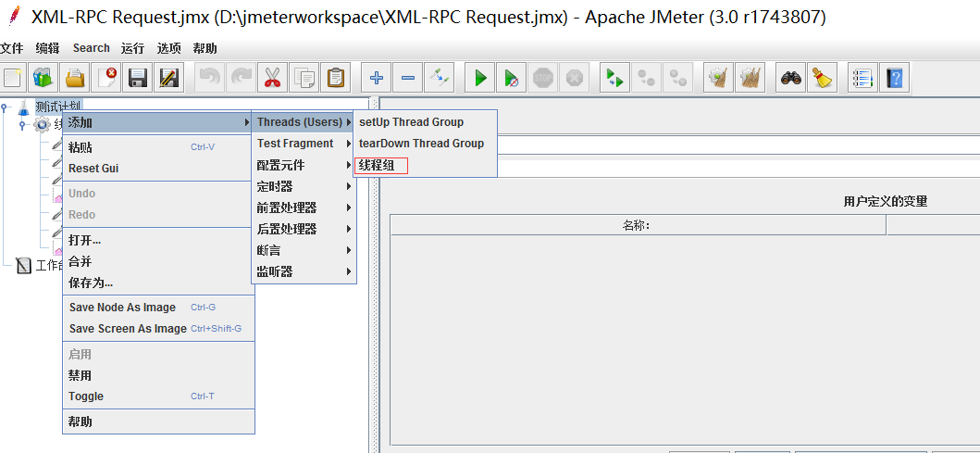Expand the 配置元件 submenu
The image size is (980, 453).
(x=304, y=165)
